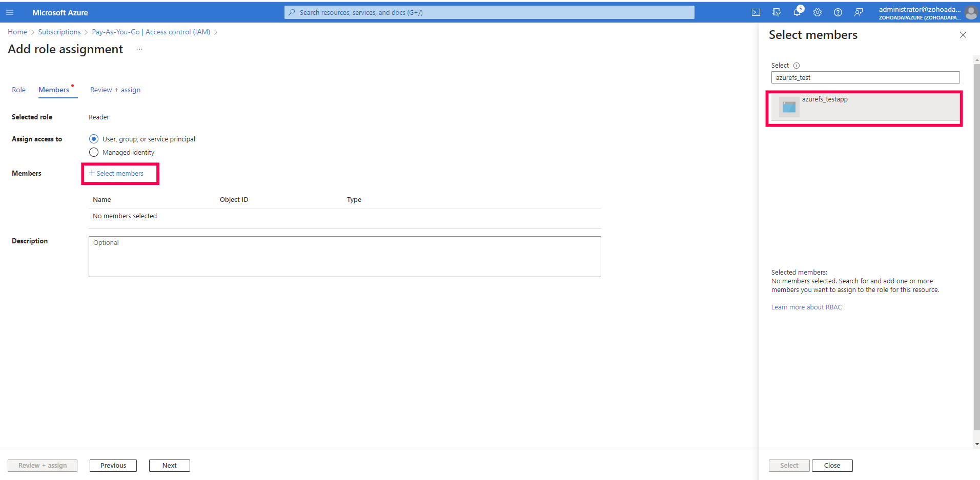Open the portal hamburger menu
This screenshot has width=980, height=480.
[x=10, y=12]
